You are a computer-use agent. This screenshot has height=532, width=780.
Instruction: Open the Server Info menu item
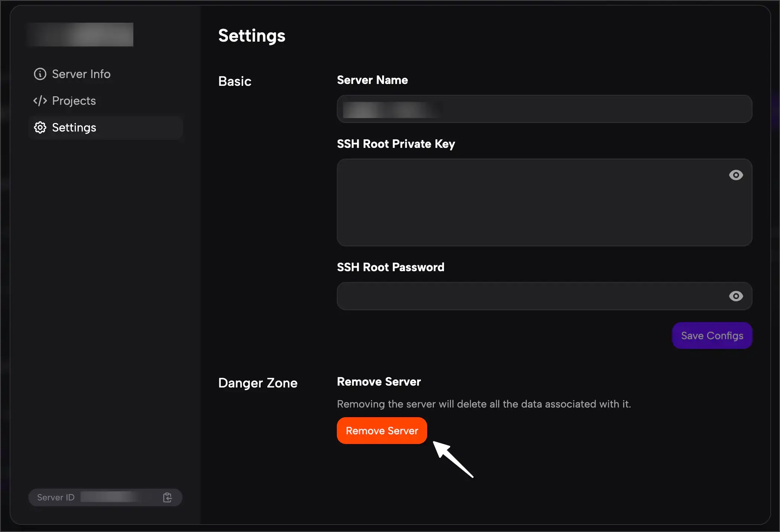click(81, 74)
